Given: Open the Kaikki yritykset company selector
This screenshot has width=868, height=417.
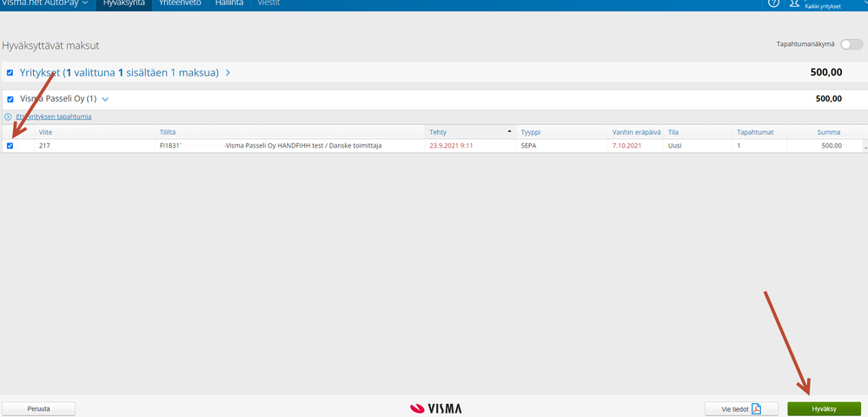Looking at the screenshot, I should pyautogui.click(x=823, y=6).
